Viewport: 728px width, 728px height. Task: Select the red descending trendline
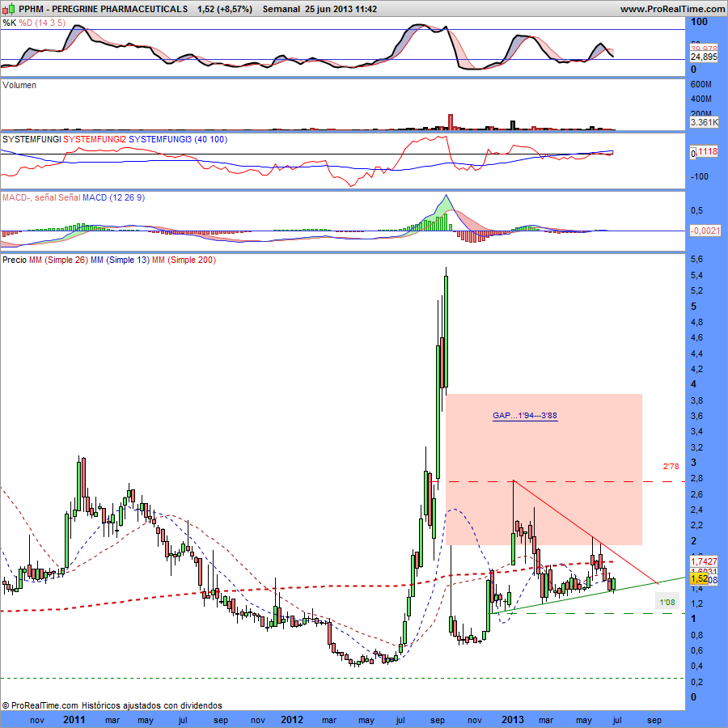pyautogui.click(x=586, y=532)
